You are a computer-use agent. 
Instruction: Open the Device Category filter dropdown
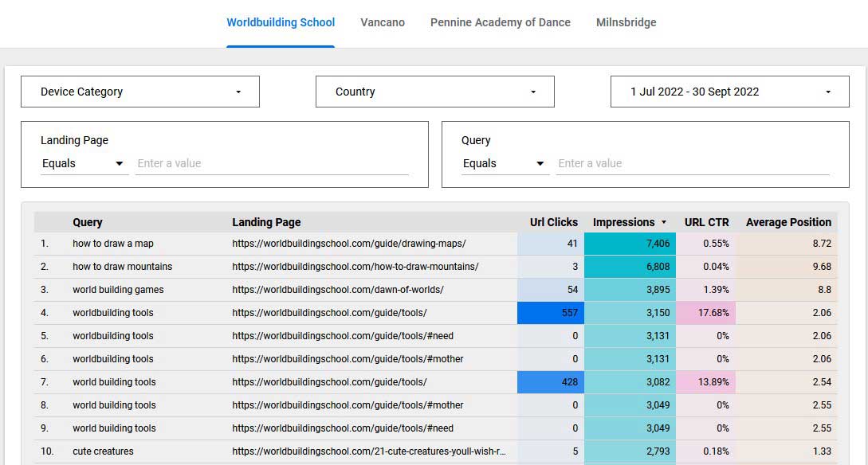point(140,92)
